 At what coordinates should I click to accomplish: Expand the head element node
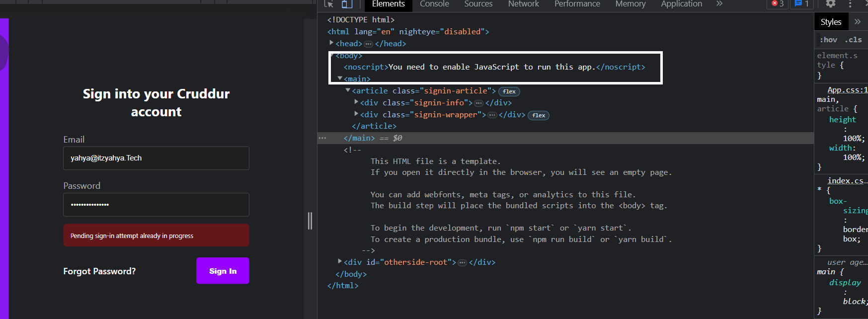coord(331,43)
